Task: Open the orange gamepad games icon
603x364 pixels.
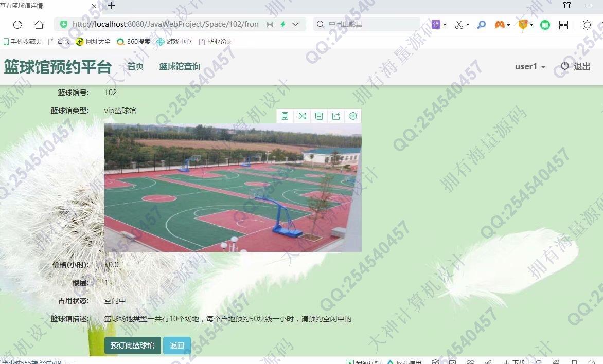Action: 500,25
